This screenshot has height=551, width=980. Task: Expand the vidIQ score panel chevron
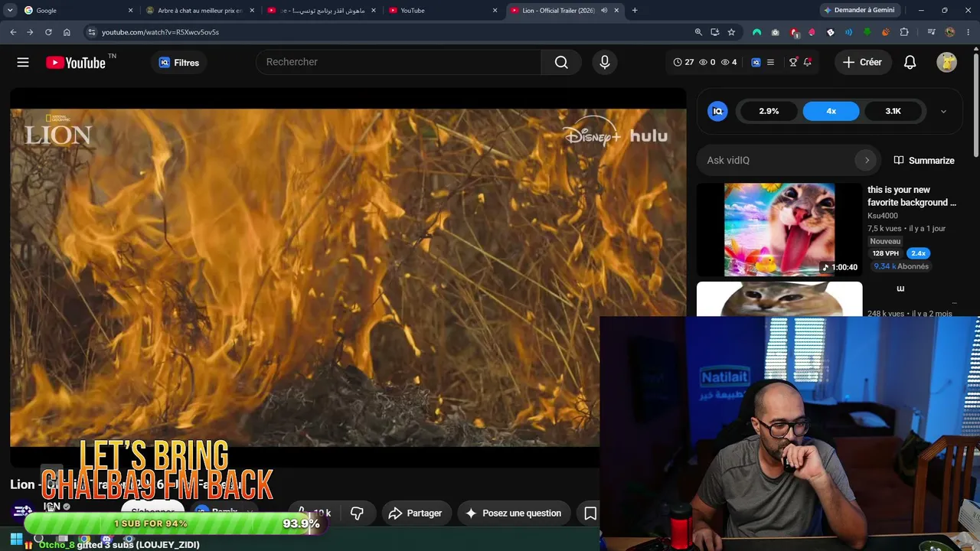(943, 111)
